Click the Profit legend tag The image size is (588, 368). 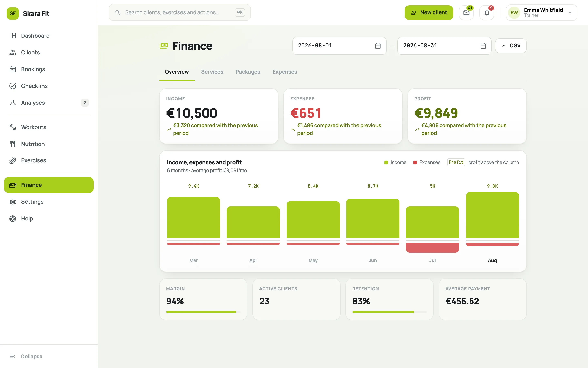[x=456, y=162]
